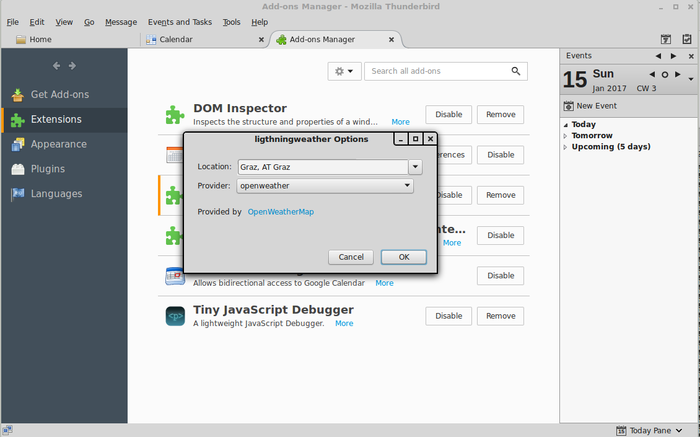
Task: Open the File menu
Action: tap(12, 22)
